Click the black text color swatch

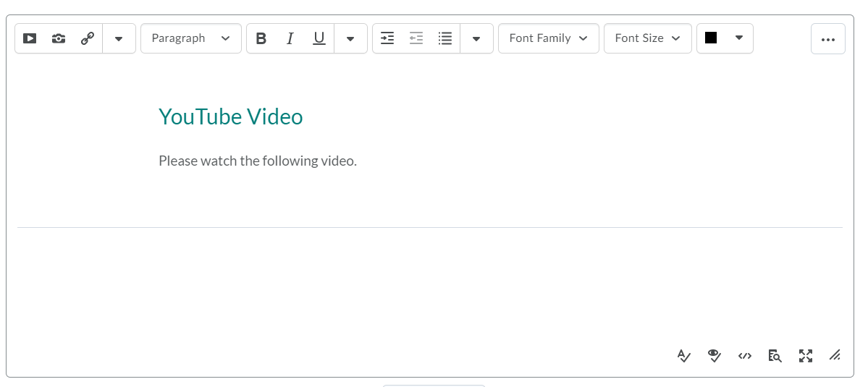pos(712,38)
